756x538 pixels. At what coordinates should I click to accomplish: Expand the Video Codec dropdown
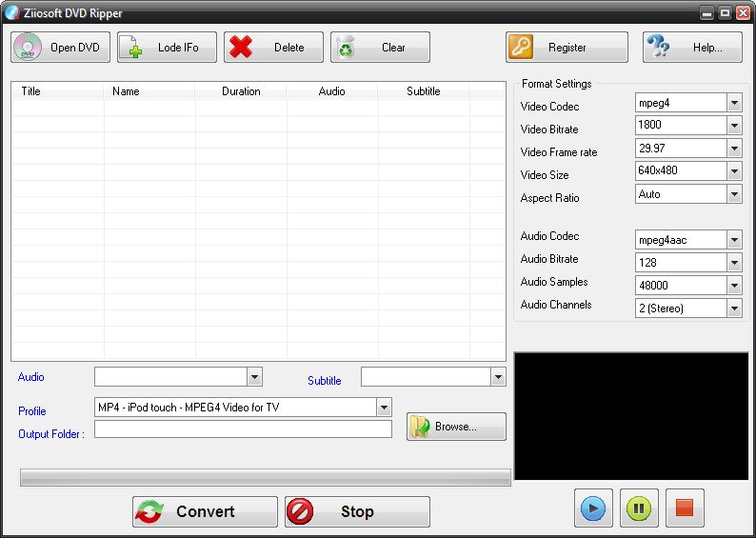click(734, 103)
